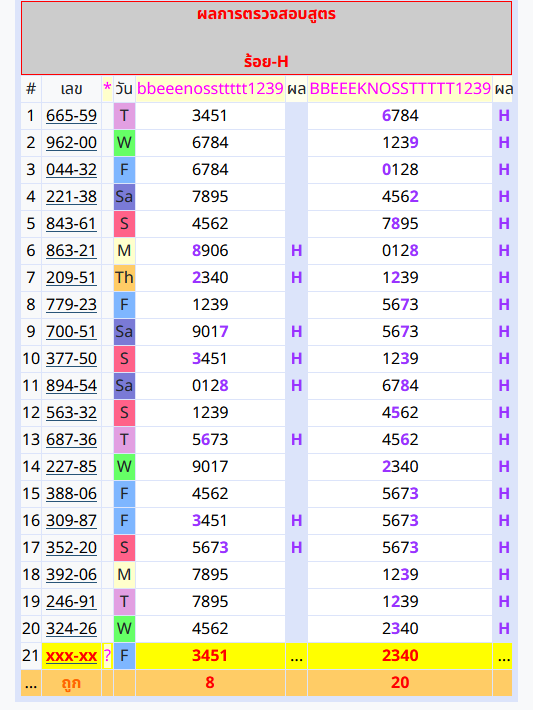Open the 209-51 number link
533x710 pixels.
[x=71, y=278]
